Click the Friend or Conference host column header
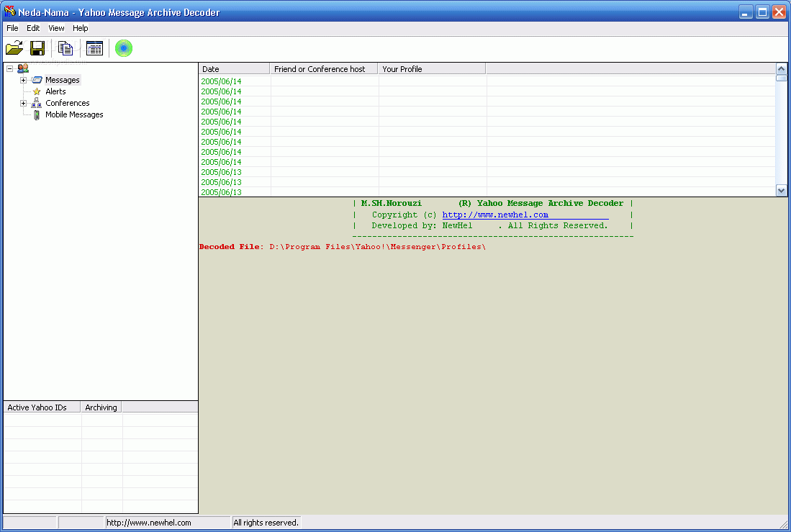 click(324, 68)
